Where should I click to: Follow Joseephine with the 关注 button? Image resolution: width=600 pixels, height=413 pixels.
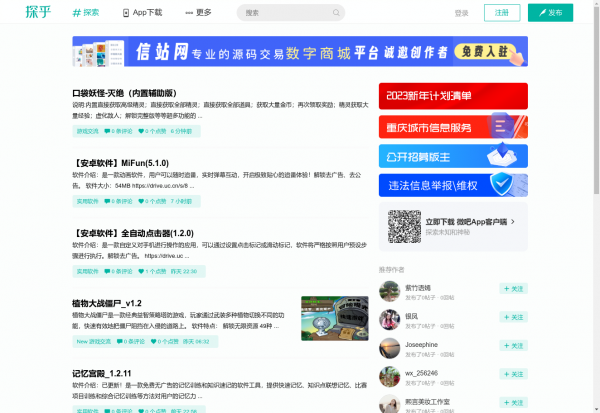pos(513,344)
